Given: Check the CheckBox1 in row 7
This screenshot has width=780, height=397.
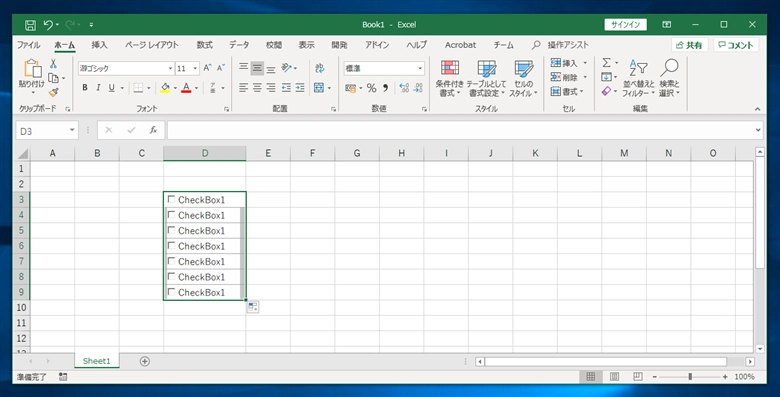Looking at the screenshot, I should pyautogui.click(x=172, y=261).
